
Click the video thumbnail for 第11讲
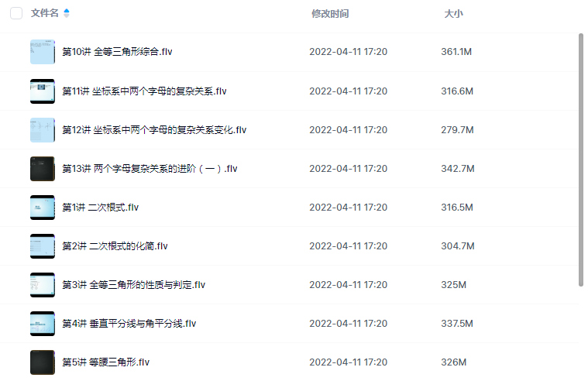(43, 91)
